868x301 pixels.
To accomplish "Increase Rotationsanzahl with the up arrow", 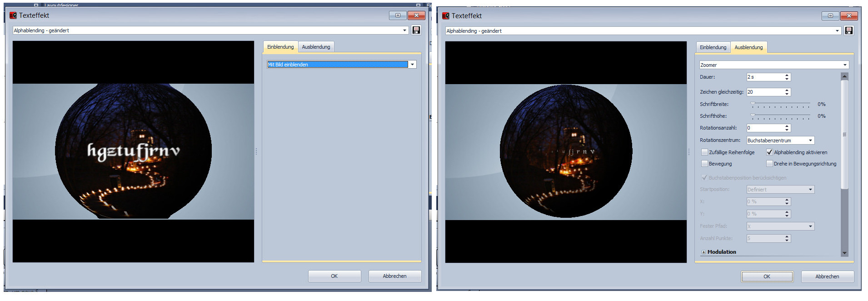I will [x=787, y=126].
